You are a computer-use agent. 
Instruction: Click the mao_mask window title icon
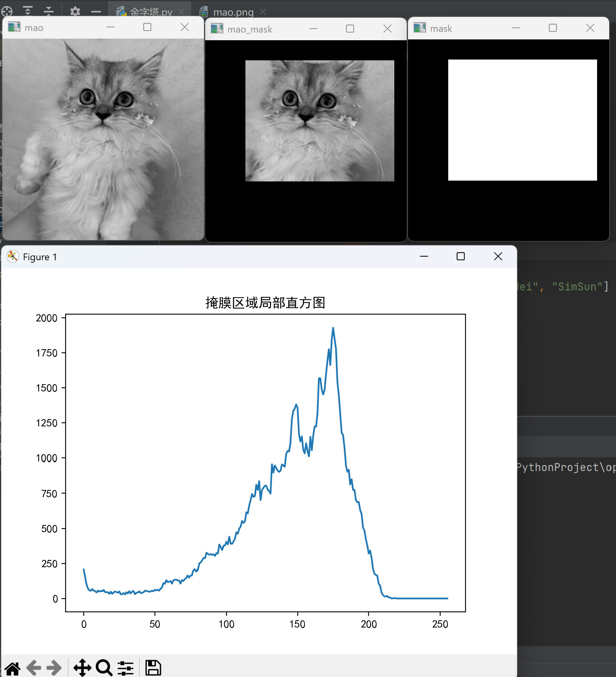coord(217,29)
